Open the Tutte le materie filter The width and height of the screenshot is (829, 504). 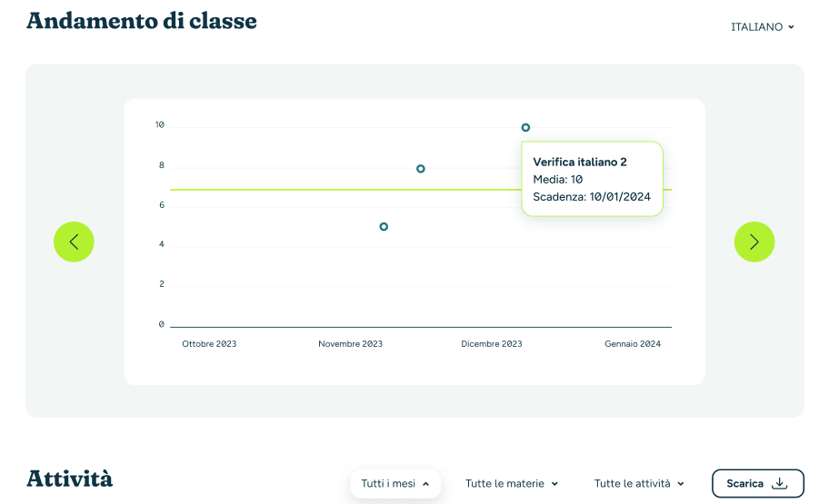pos(511,484)
